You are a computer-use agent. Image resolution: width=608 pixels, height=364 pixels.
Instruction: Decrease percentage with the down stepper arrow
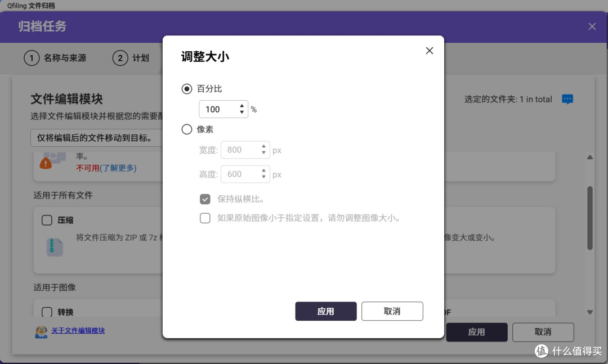click(x=242, y=113)
